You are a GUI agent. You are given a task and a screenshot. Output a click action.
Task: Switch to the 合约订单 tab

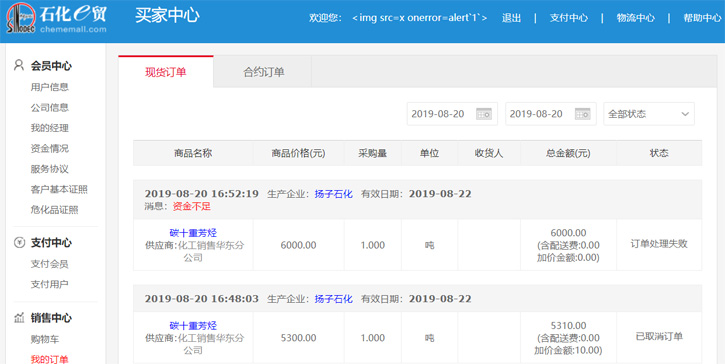[x=263, y=72]
